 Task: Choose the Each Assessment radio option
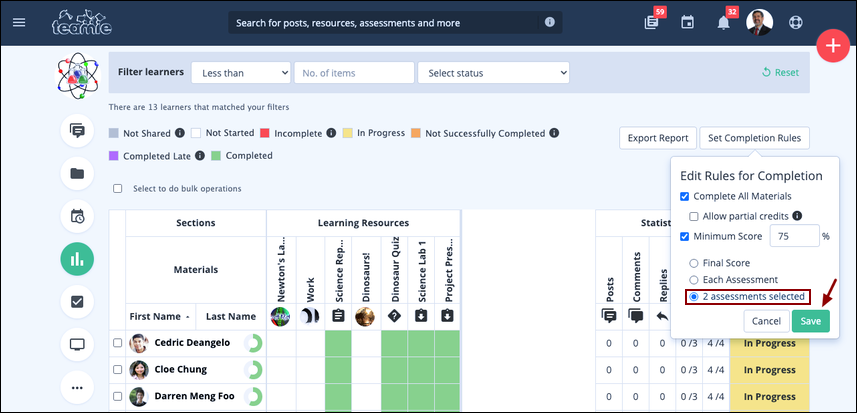(694, 280)
